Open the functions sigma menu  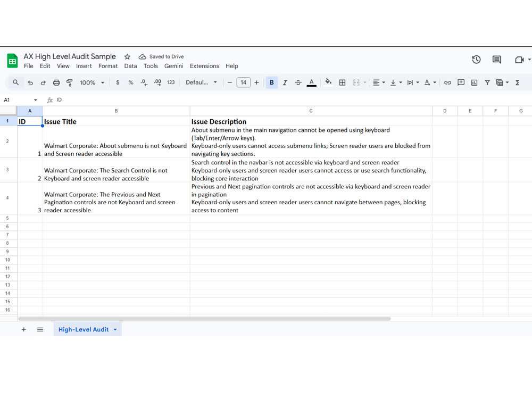518,82
